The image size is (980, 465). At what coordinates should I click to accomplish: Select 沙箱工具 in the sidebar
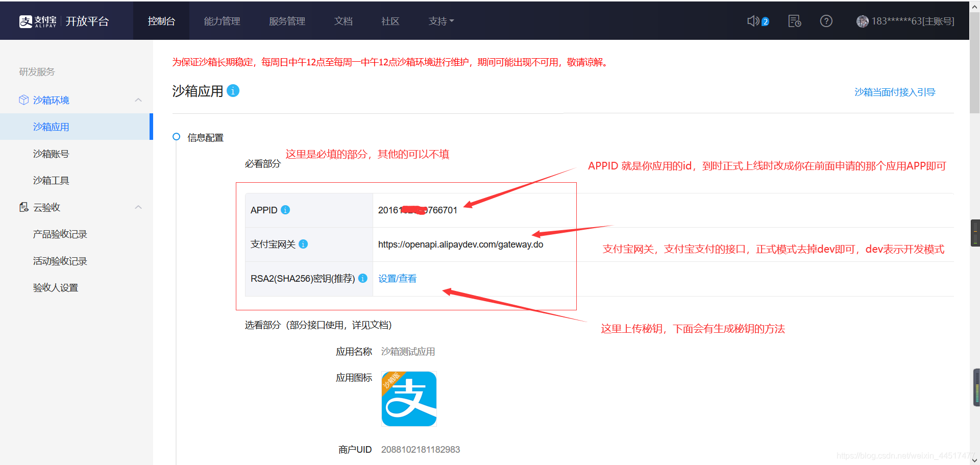[51, 180]
